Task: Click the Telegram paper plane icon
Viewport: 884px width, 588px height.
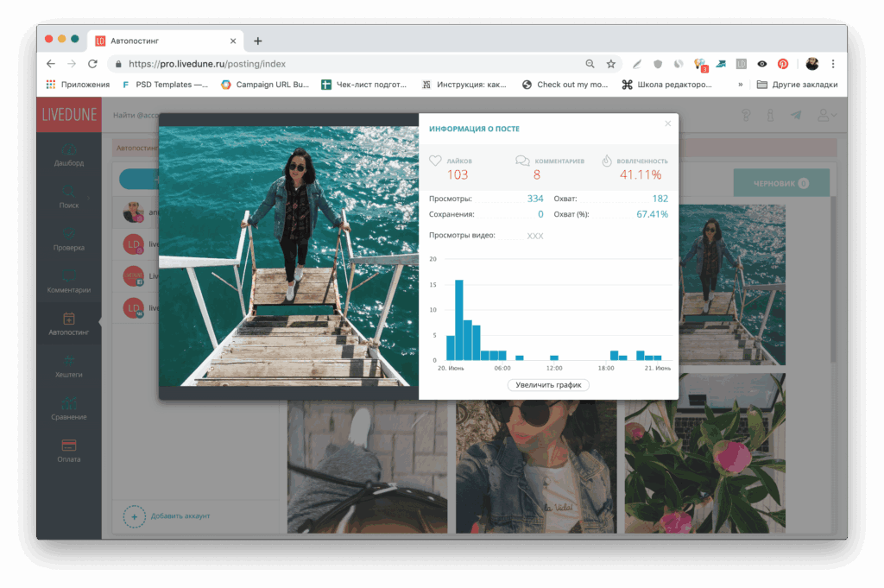Action: tap(795, 116)
